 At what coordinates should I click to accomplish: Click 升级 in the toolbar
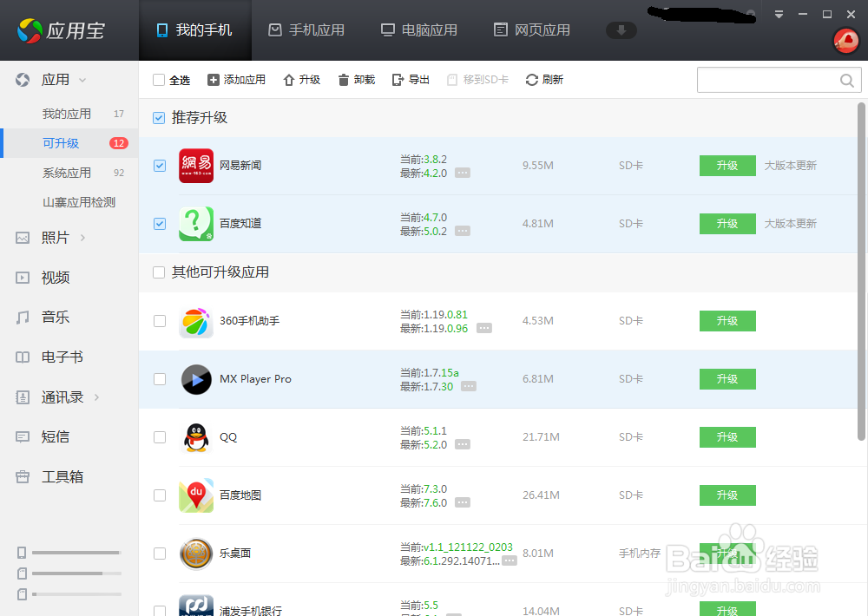pyautogui.click(x=302, y=80)
